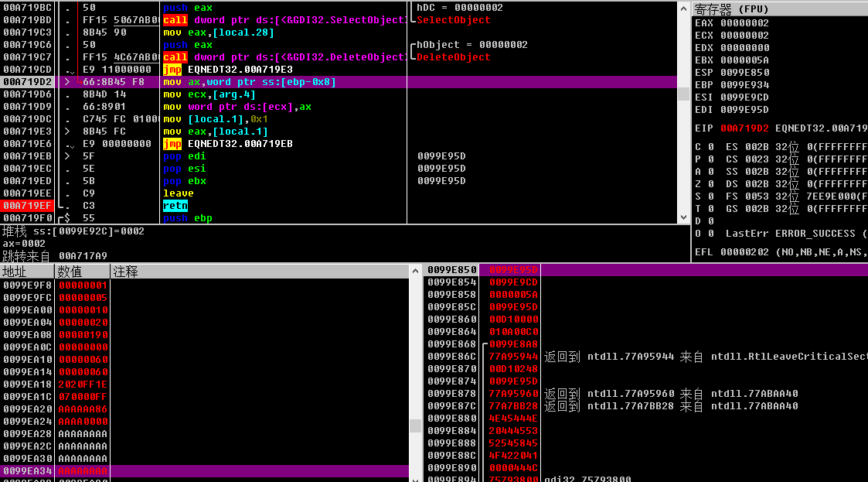The image size is (868, 482).
Task: Select stack row 0099E880 value 4E45444E
Action: tap(513, 419)
